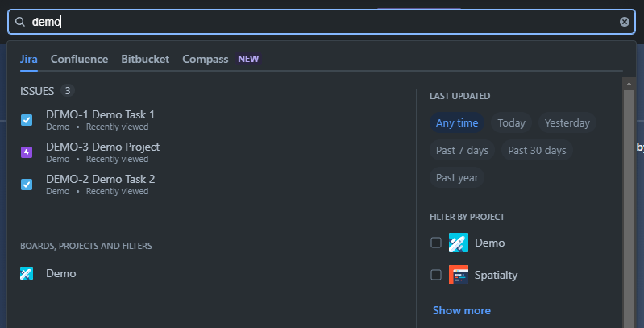Click the Demo project avatar in filters
The width and height of the screenshot is (644, 328).
pyautogui.click(x=459, y=243)
